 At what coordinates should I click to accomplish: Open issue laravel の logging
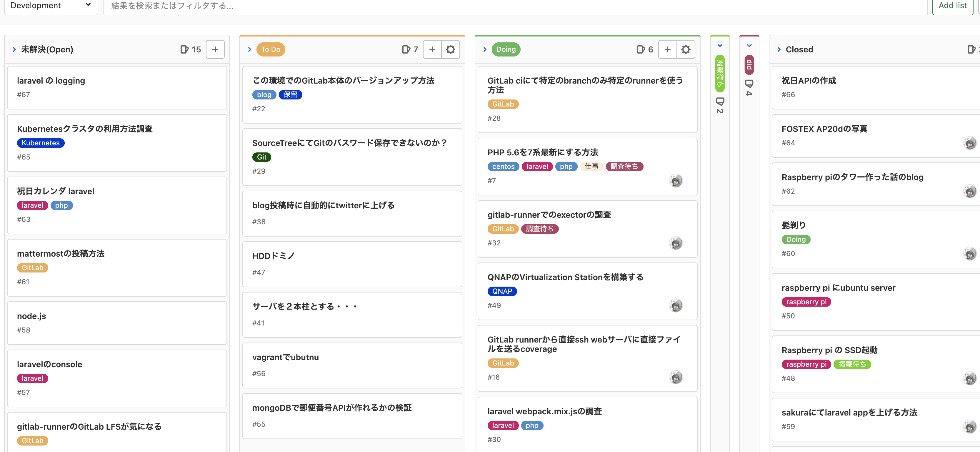coord(51,81)
